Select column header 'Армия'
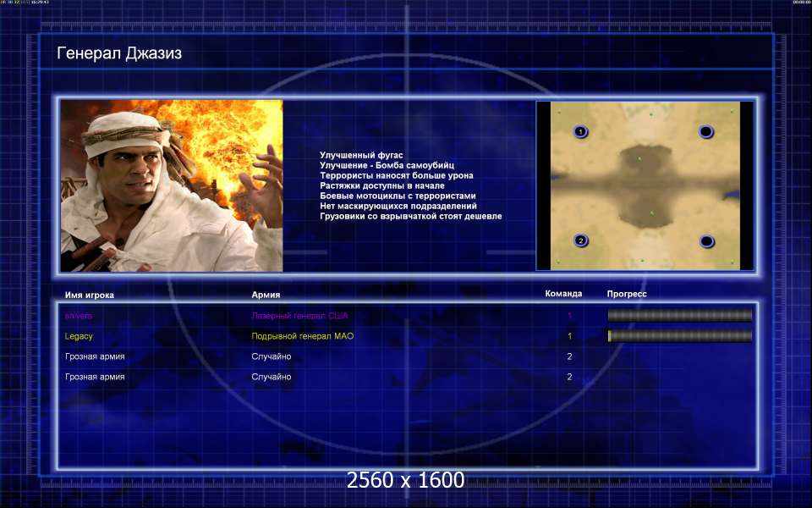 click(266, 295)
